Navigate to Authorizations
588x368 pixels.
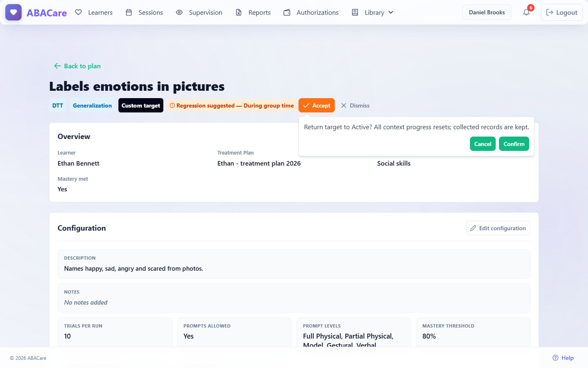pyautogui.click(x=311, y=12)
